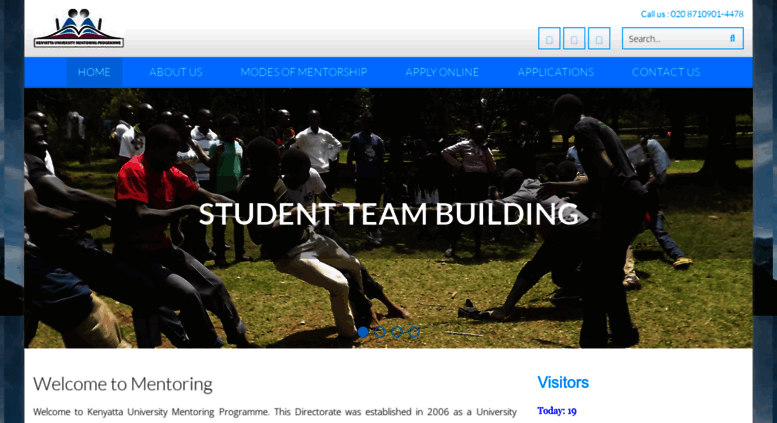Image resolution: width=777 pixels, height=423 pixels.
Task: Click the search submit icon in search box
Action: [732, 38]
